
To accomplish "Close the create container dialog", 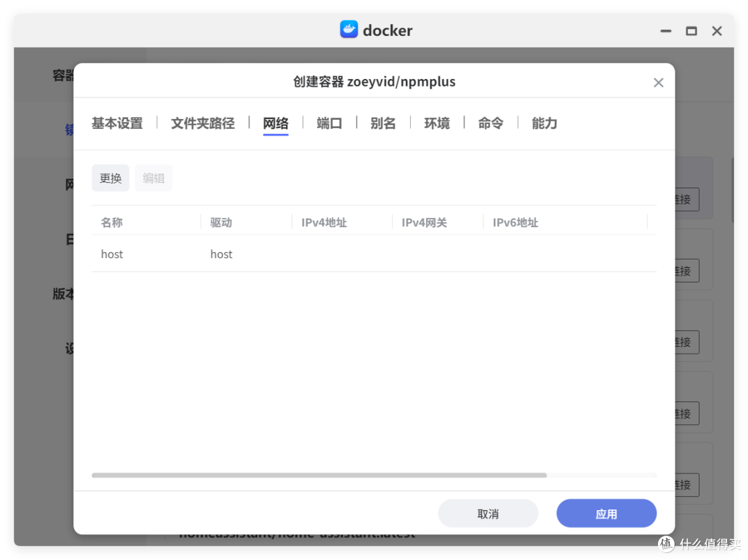I will (659, 82).
